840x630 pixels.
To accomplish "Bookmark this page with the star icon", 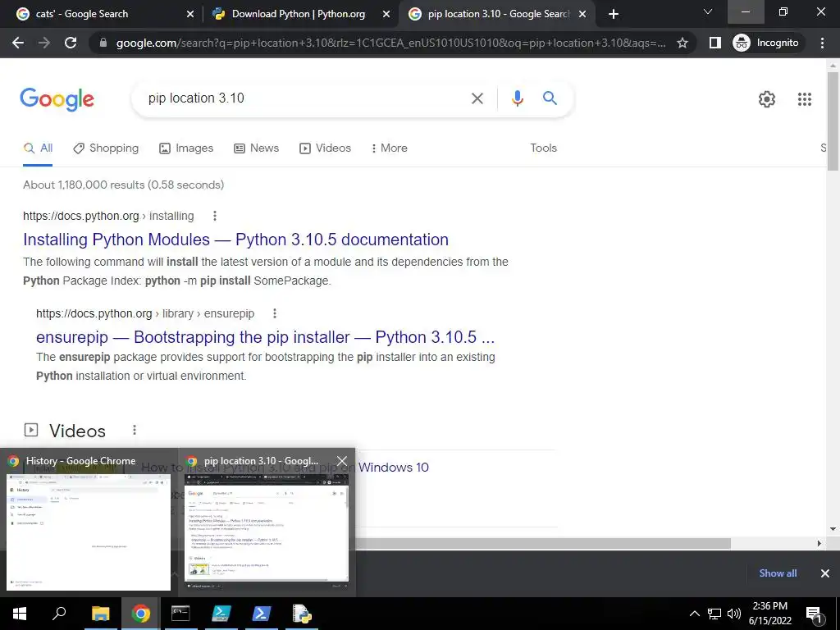I will (682, 43).
